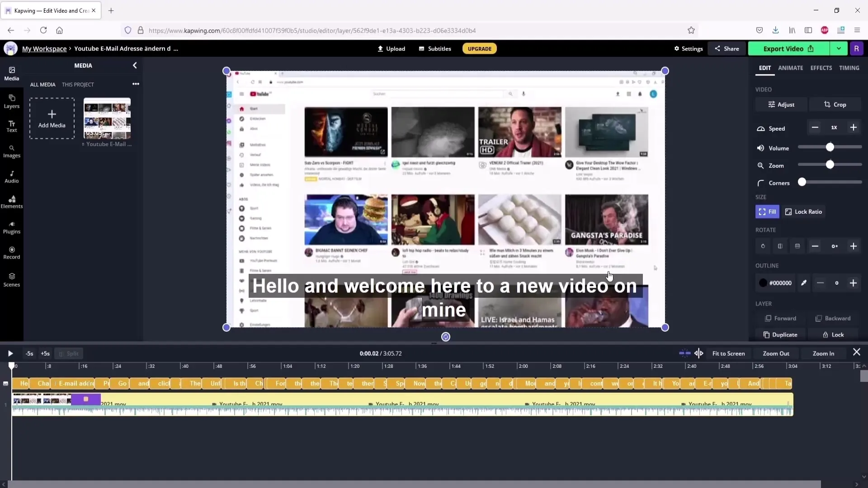
Task: Flip the layer horizontally
Action: click(x=780, y=246)
